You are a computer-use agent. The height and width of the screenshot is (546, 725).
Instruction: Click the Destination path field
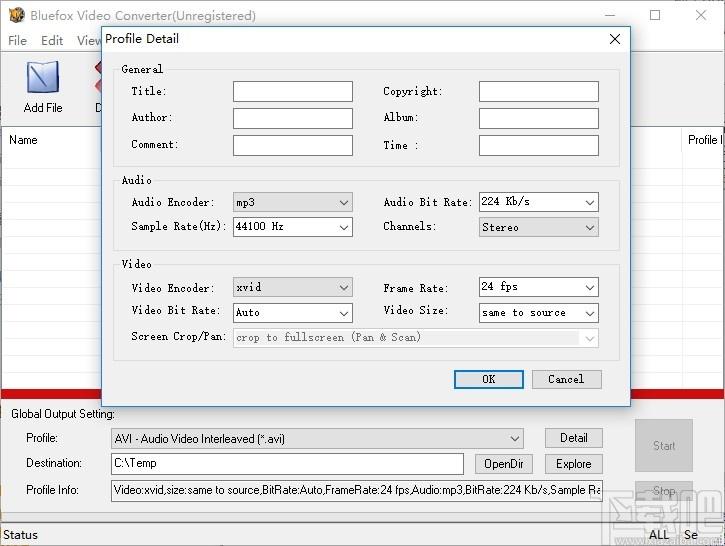click(287, 464)
